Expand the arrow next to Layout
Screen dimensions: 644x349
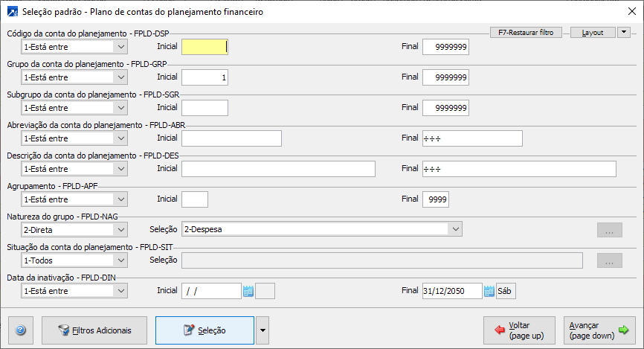click(x=624, y=33)
